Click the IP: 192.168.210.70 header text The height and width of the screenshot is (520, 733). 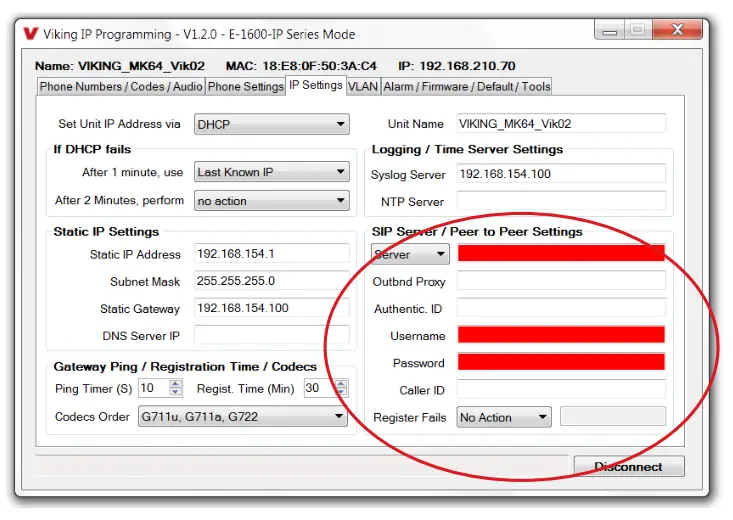click(x=457, y=66)
